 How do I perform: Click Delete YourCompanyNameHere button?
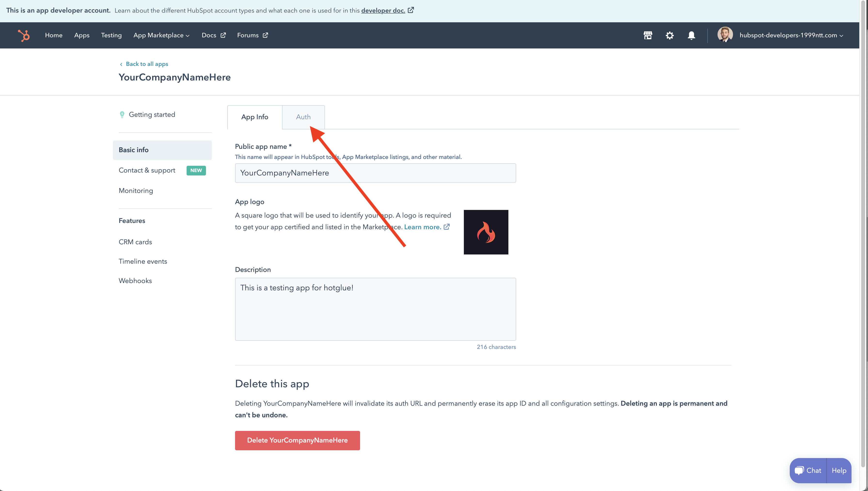297,440
